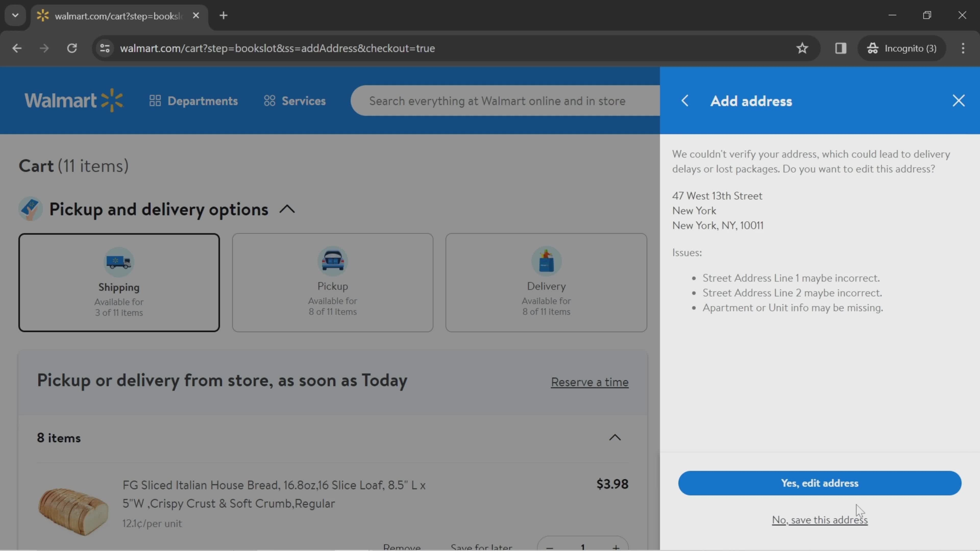Open the Departments menu
The width and height of the screenshot is (980, 551).
tap(193, 101)
